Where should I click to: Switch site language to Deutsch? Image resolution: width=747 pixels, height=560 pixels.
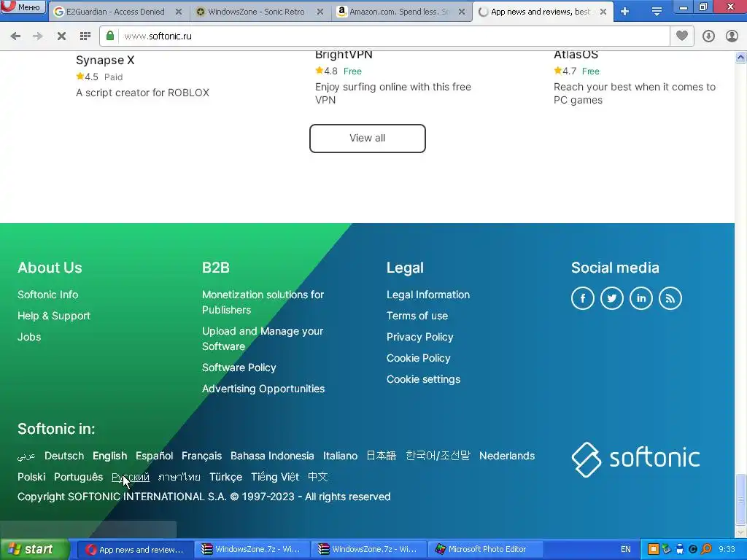coord(64,456)
